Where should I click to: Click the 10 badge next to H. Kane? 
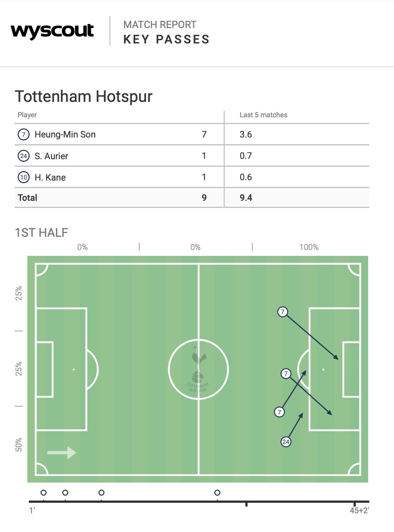pos(24,177)
